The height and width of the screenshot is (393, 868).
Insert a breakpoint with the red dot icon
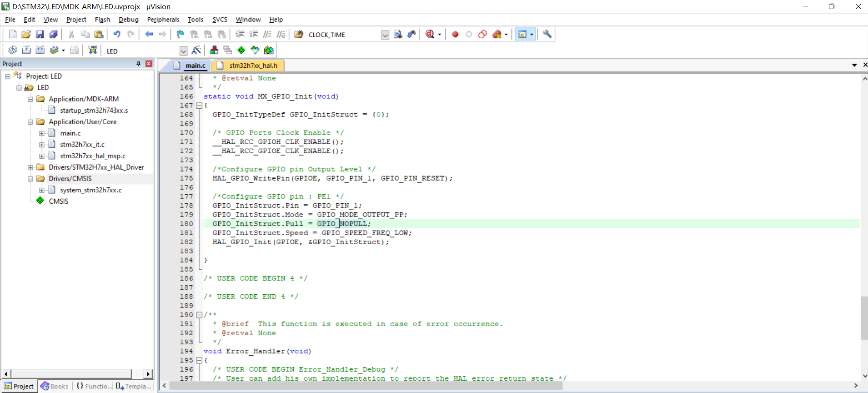click(x=455, y=34)
